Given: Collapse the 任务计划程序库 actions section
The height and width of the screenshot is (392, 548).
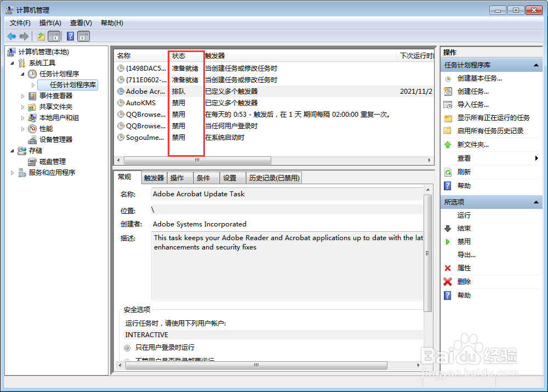Looking at the screenshot, I should (536, 65).
